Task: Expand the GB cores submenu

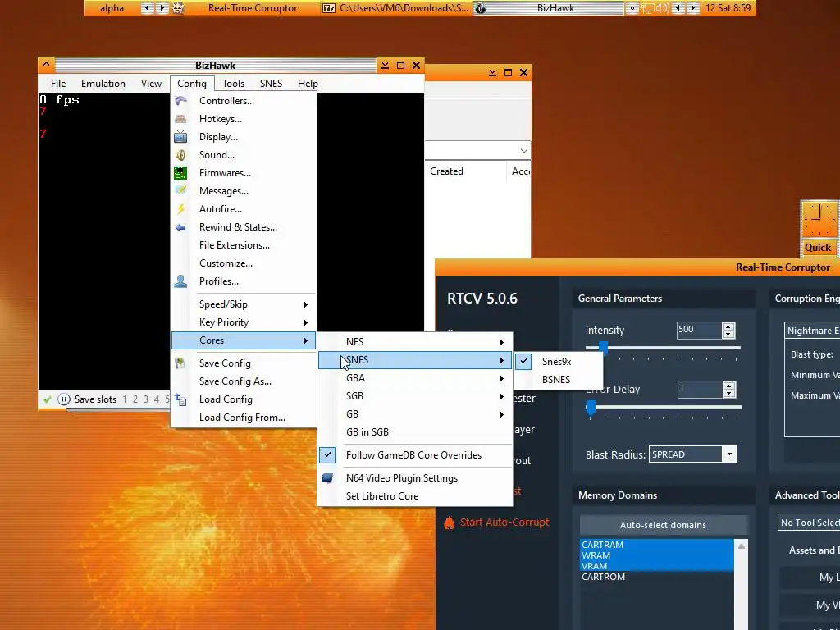Action: (x=414, y=413)
